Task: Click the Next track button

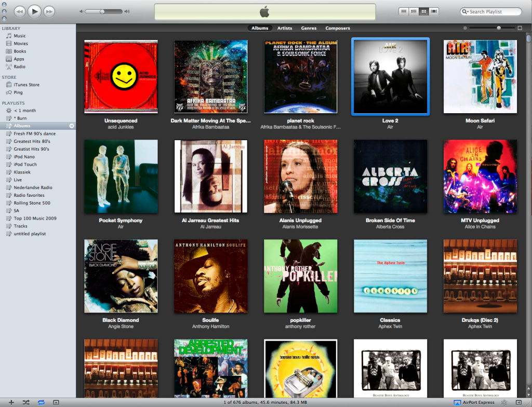Action: (49, 12)
